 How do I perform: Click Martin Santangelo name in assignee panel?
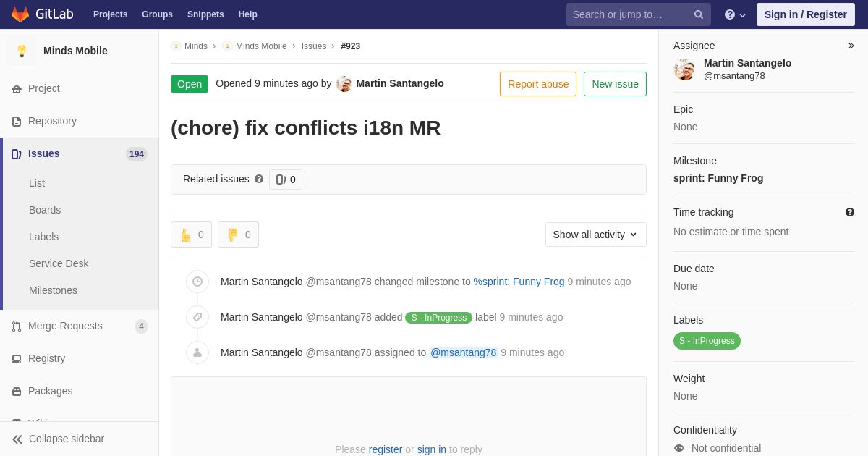(747, 63)
